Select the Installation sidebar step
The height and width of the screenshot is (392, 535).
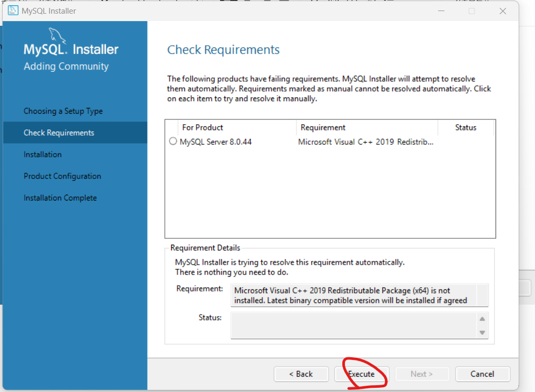43,154
